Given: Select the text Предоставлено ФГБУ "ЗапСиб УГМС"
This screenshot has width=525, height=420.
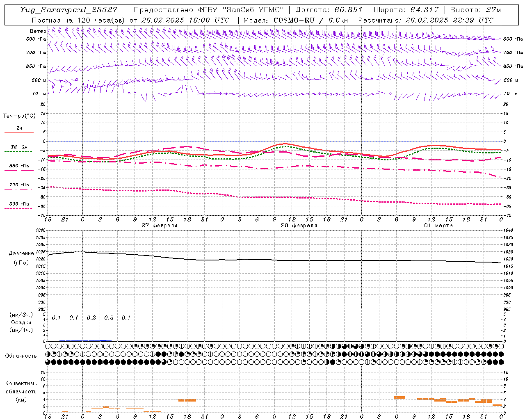Looking at the screenshot, I should click(209, 10).
